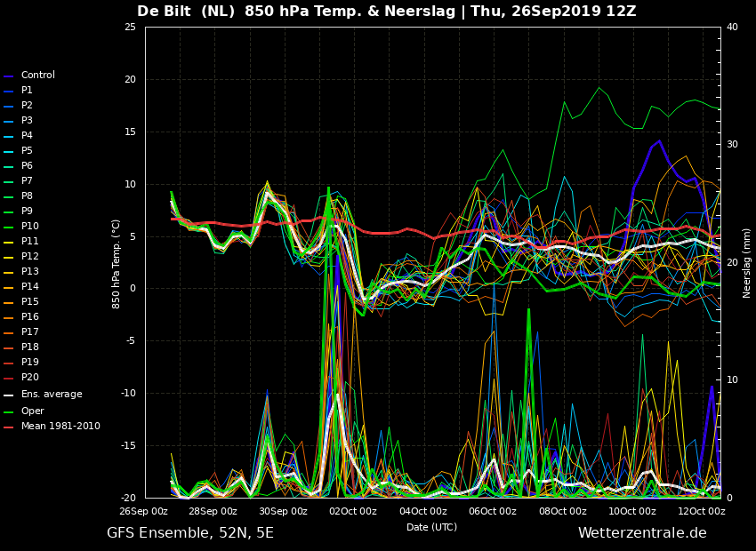The image size is (756, 551).
Task: Click the 02Oct 00z date axis label
Action: [x=352, y=511]
